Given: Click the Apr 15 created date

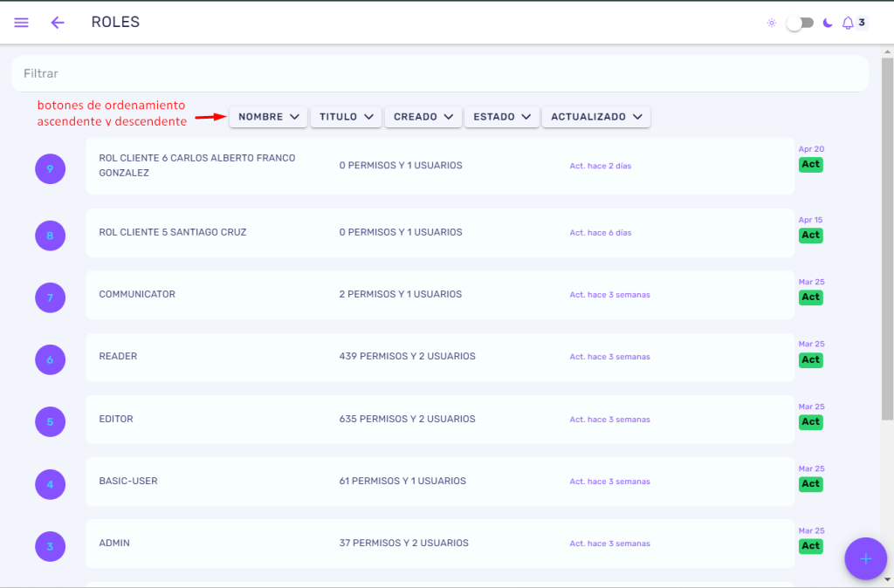Looking at the screenshot, I should [810, 220].
